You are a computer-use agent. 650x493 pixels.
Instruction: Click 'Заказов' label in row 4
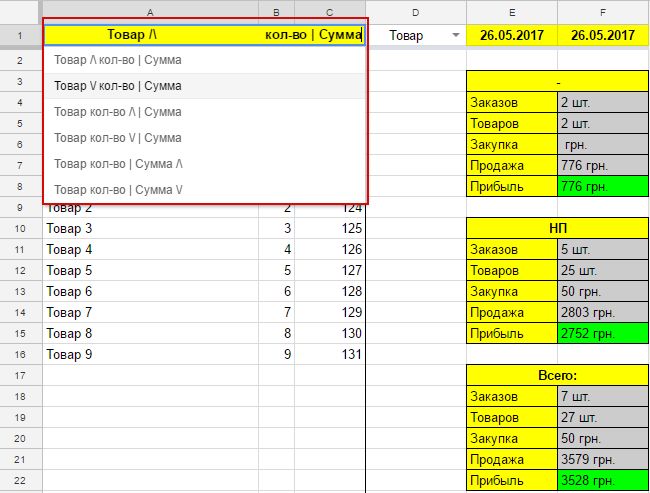512,102
